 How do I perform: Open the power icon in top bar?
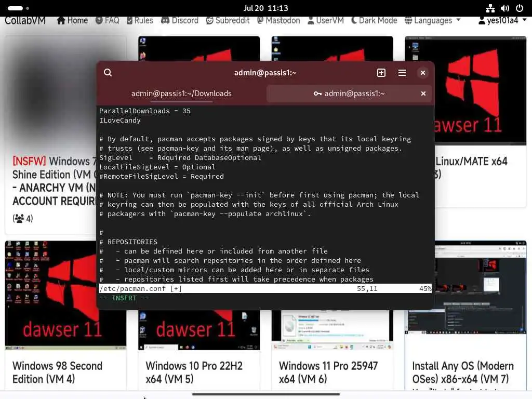tap(520, 8)
